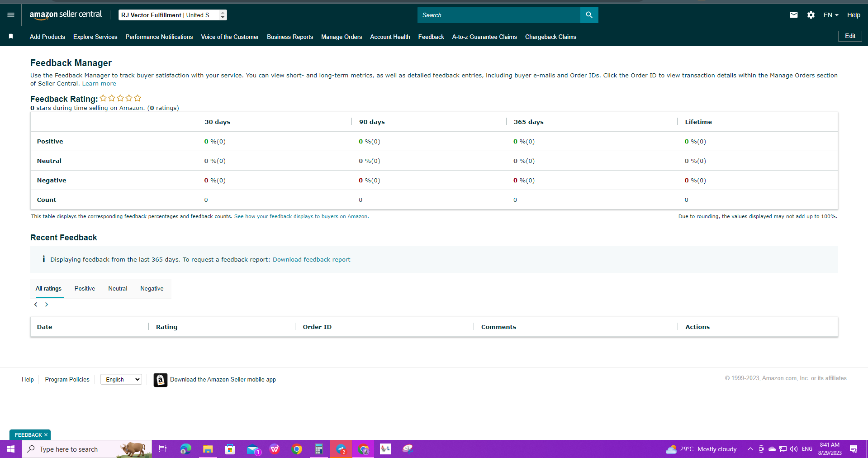This screenshot has width=868, height=458.
Task: Open the EN language dropdown
Action: tap(831, 15)
